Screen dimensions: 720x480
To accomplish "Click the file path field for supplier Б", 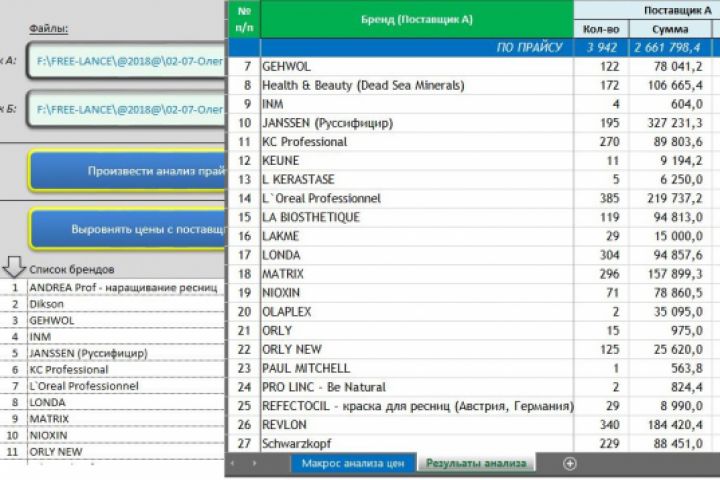I will point(126,109).
